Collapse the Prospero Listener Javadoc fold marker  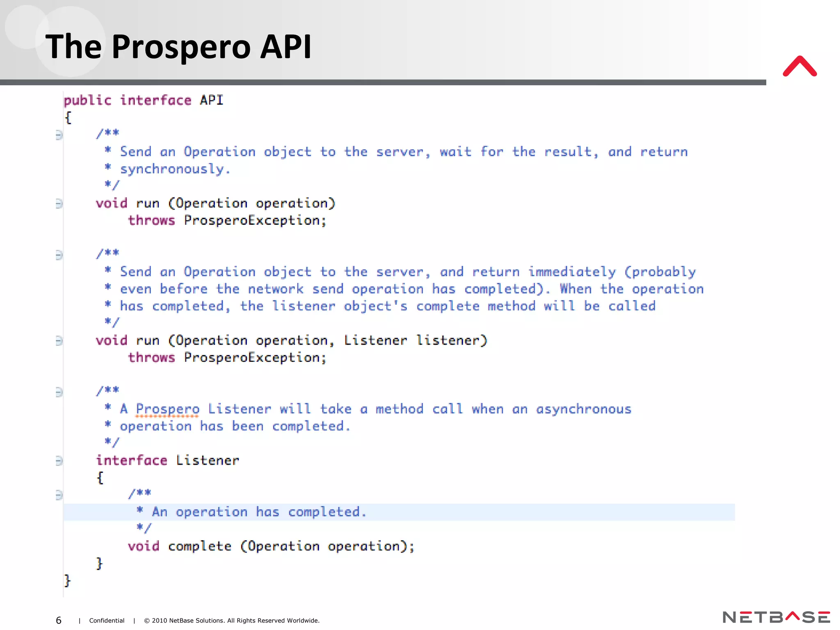(59, 393)
